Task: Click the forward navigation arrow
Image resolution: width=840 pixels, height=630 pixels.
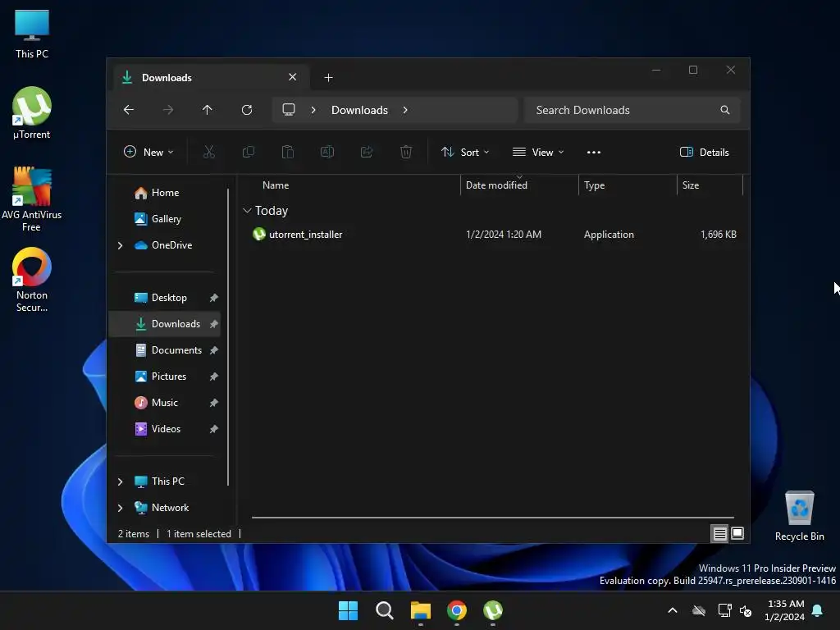Action: [168, 110]
